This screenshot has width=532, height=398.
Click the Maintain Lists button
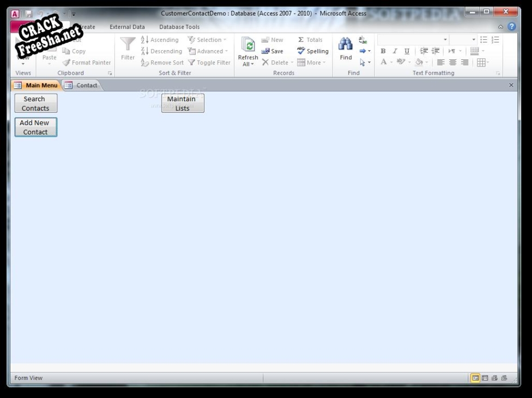click(x=183, y=103)
